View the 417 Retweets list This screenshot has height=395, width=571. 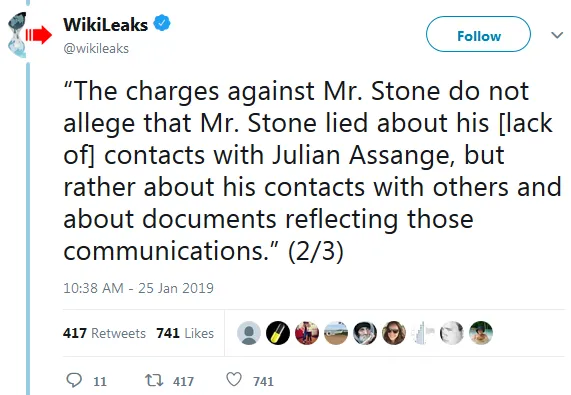point(104,333)
